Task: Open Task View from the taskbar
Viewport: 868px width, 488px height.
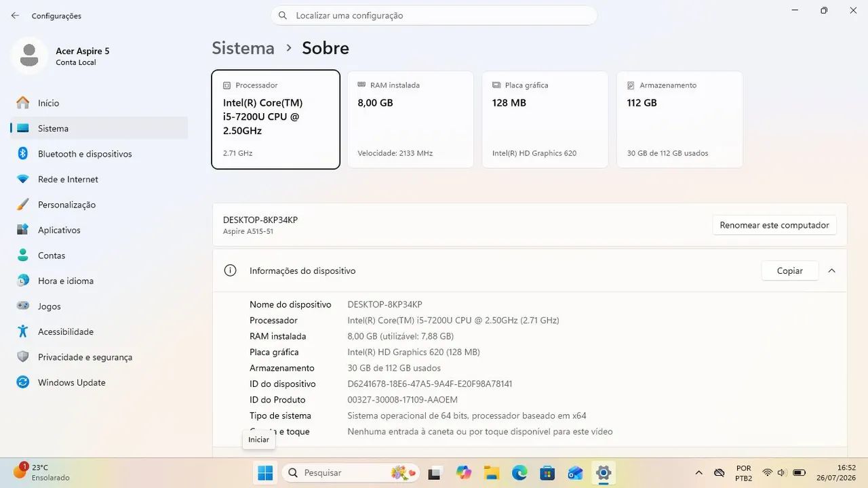Action: click(x=435, y=472)
